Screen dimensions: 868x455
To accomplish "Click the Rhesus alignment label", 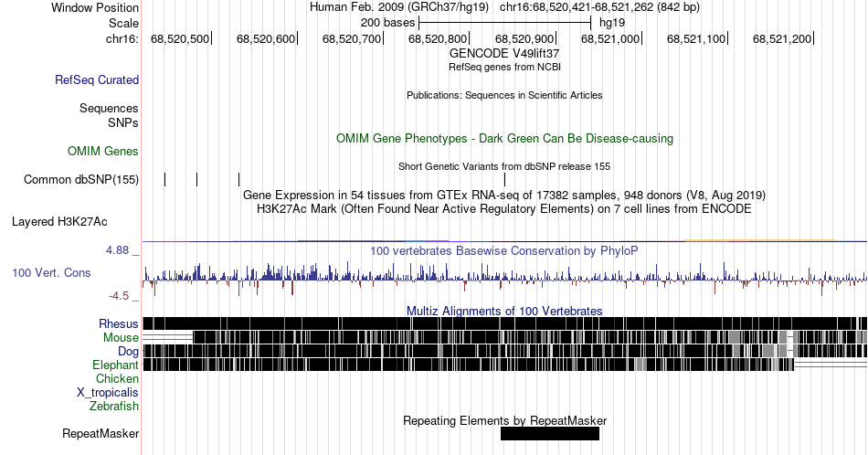I will point(119,323).
